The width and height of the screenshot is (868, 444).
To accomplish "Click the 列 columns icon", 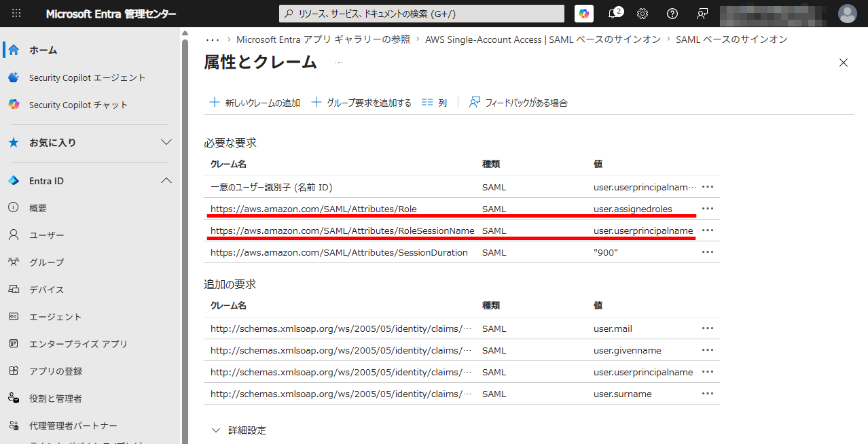I will [427, 103].
